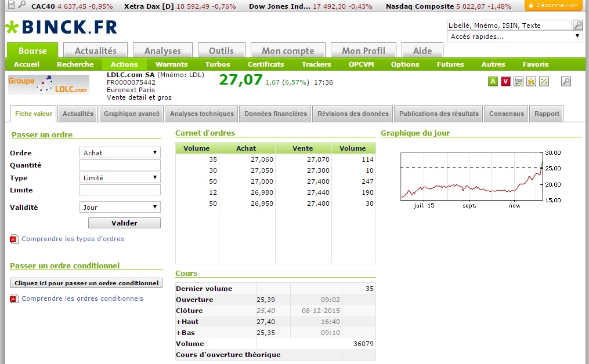Open the Validité dropdown showing Jour
The width and height of the screenshot is (589, 364).
coord(120,207)
